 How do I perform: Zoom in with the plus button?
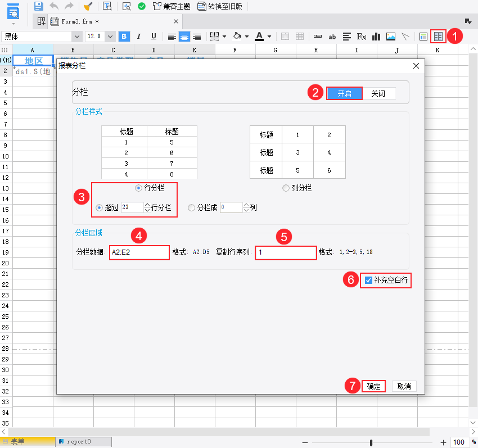(443, 442)
